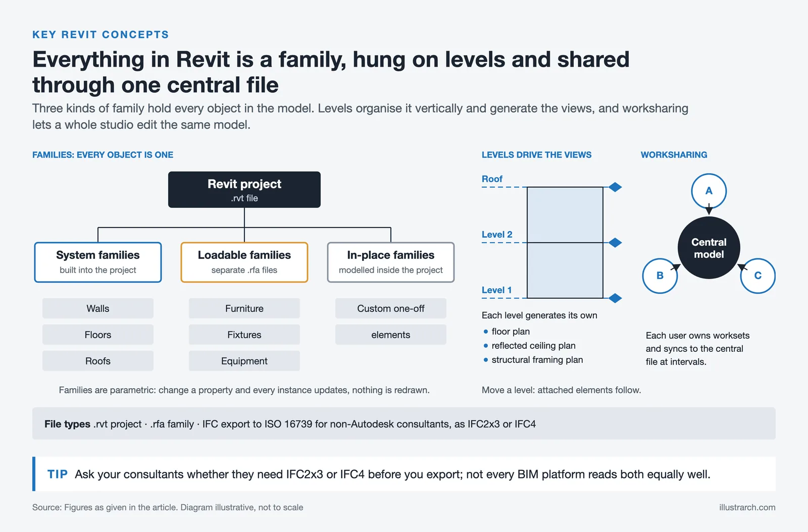
Task: Click the Key Revit Concepts overline
Action: point(100,35)
